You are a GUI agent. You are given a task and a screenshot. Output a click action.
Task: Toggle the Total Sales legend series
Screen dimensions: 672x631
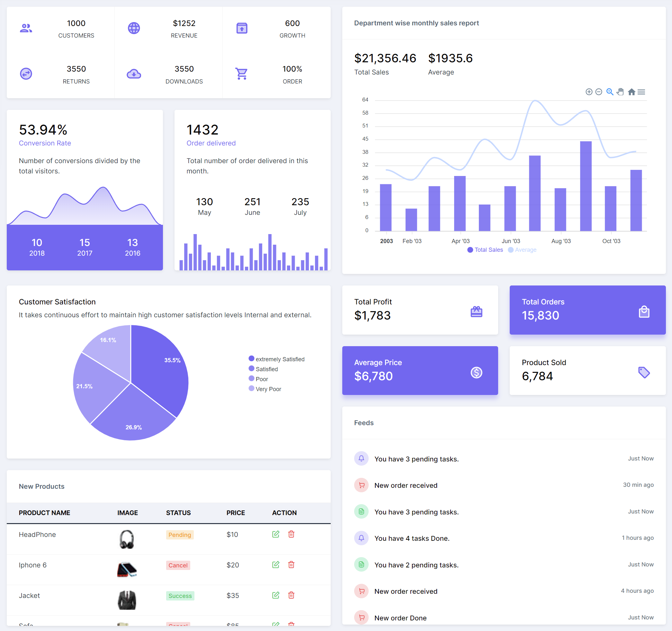point(488,250)
